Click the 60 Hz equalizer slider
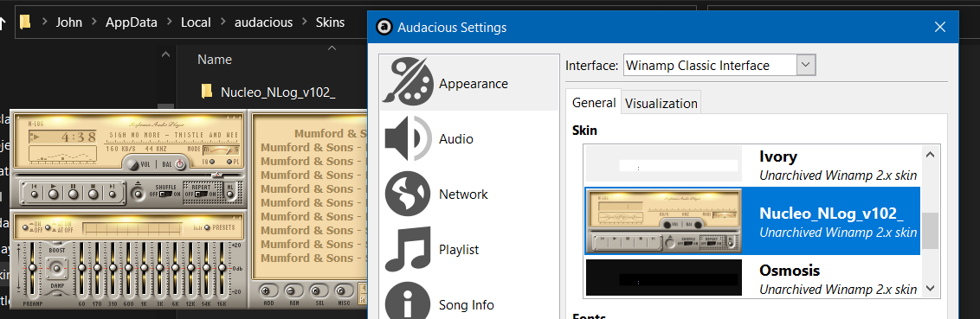This screenshot has height=319, width=980. tap(82, 267)
